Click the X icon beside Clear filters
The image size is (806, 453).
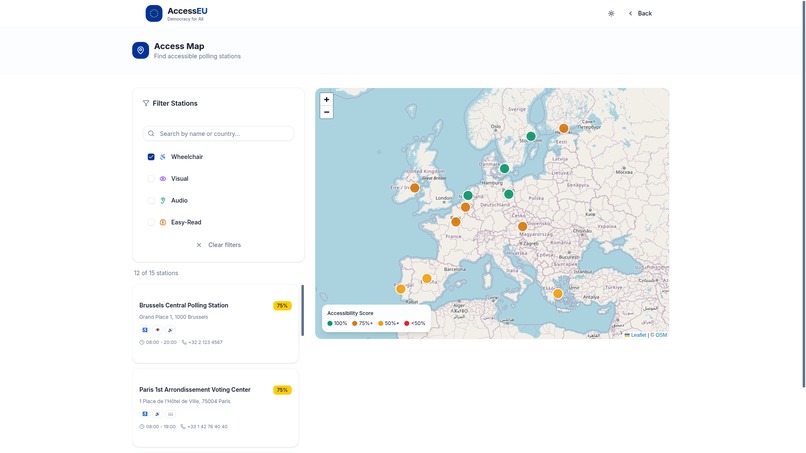pos(199,245)
